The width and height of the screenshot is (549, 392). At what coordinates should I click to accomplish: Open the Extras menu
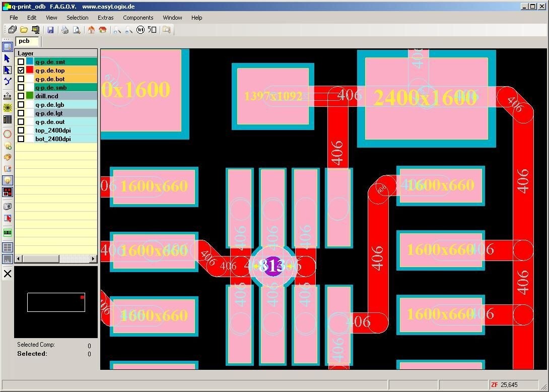[105, 17]
